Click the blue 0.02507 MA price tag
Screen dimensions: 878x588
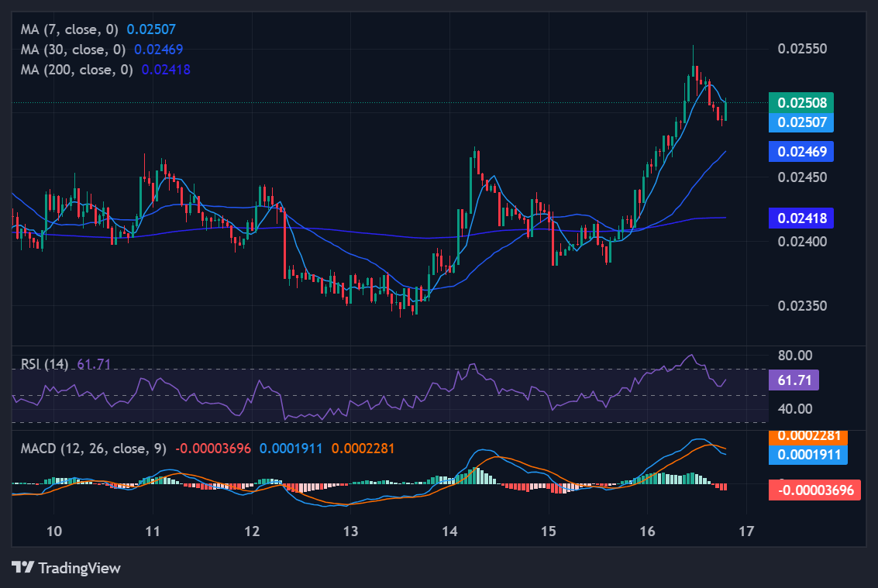point(801,122)
